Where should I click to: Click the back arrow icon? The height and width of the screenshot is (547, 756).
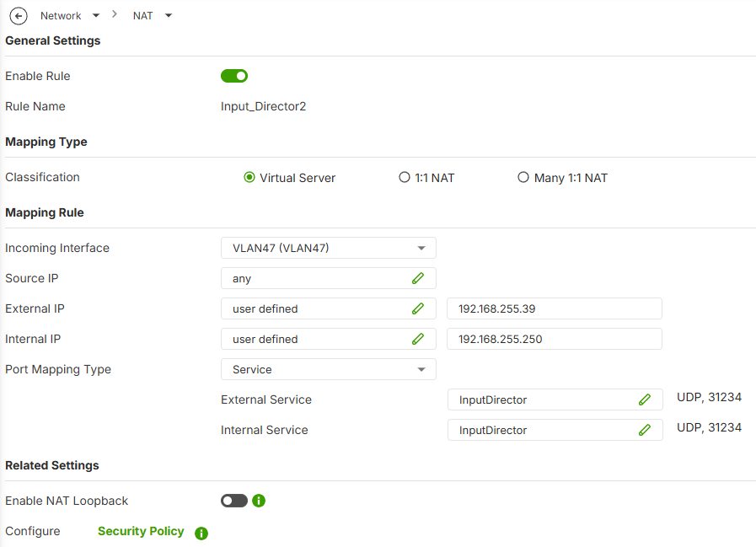point(19,16)
